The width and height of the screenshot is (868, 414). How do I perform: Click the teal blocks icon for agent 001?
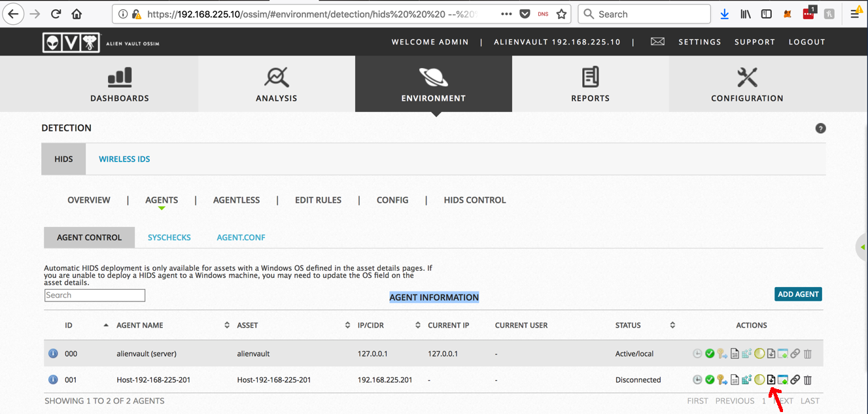(x=746, y=379)
